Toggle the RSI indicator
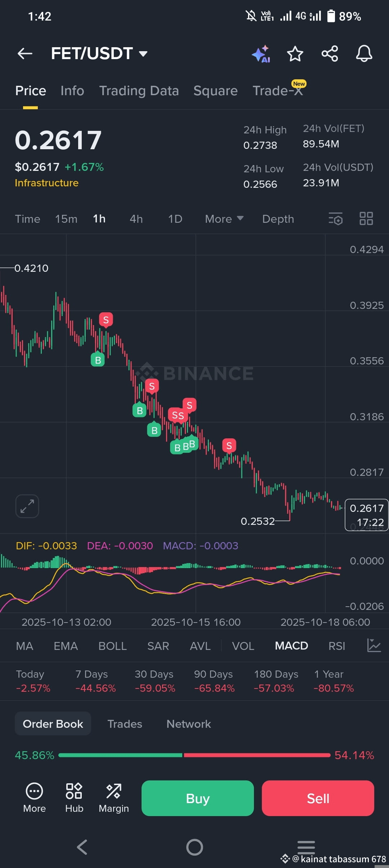The width and height of the screenshot is (389, 868). coord(337,646)
